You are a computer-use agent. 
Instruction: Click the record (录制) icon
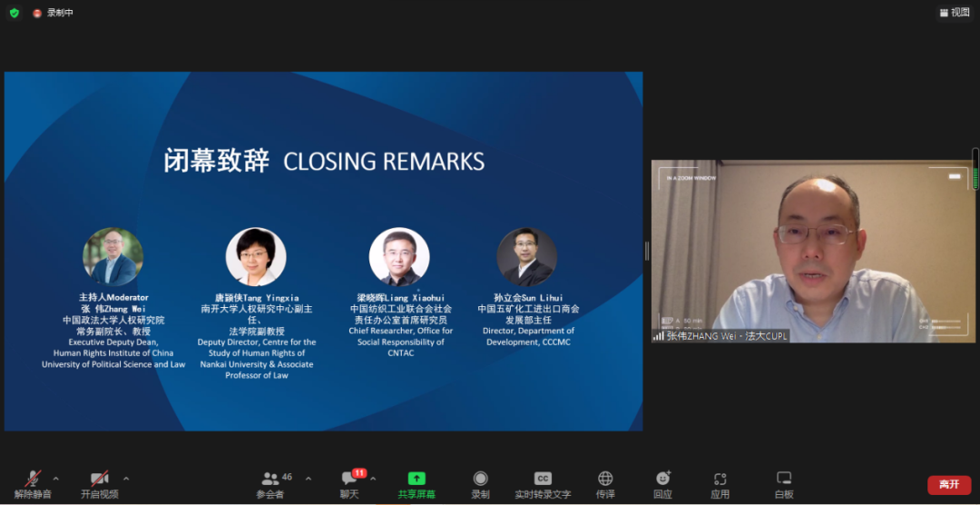(x=480, y=479)
